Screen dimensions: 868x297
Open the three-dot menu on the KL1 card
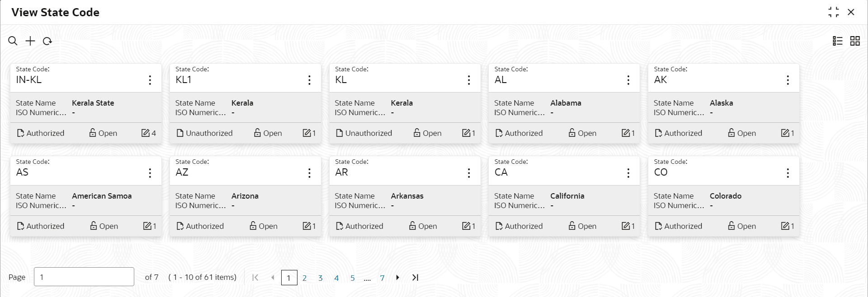[x=309, y=80]
